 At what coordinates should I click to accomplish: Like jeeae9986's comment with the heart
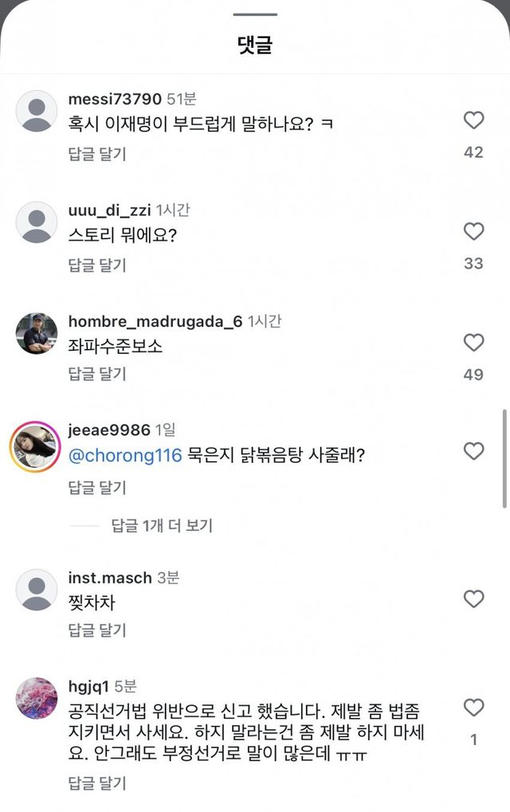pyautogui.click(x=473, y=452)
